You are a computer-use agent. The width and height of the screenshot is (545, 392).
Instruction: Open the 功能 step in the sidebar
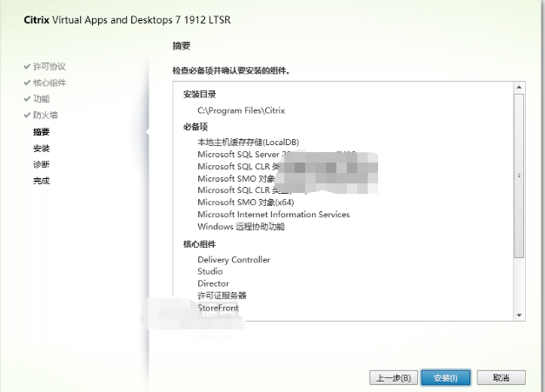(x=42, y=99)
